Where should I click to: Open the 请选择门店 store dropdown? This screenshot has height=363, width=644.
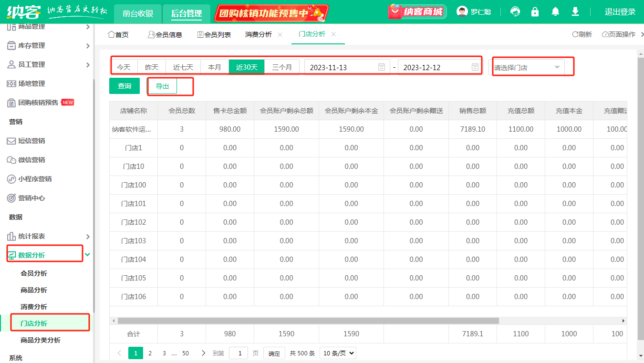(527, 67)
